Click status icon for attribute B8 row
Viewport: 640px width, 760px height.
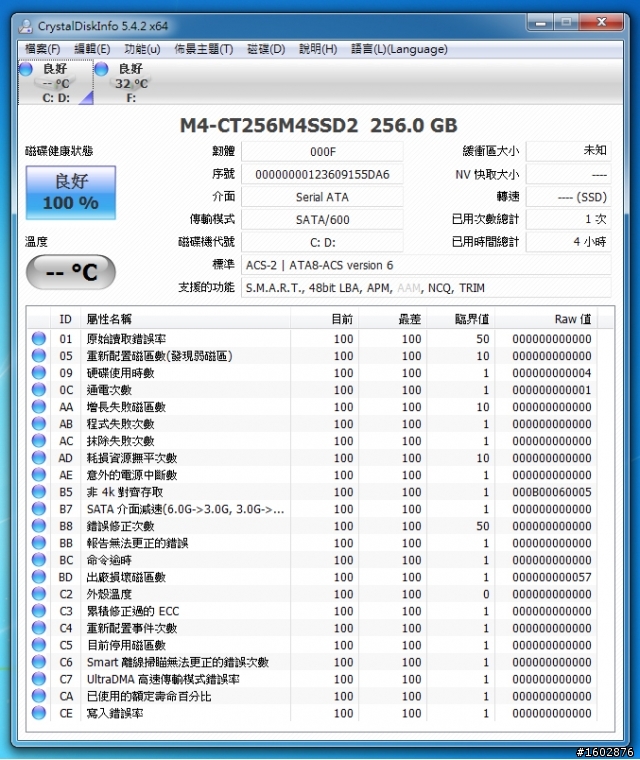click(39, 525)
